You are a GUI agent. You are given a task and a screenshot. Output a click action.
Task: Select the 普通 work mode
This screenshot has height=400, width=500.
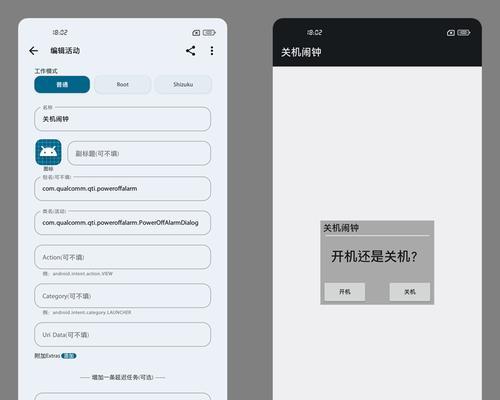point(62,84)
